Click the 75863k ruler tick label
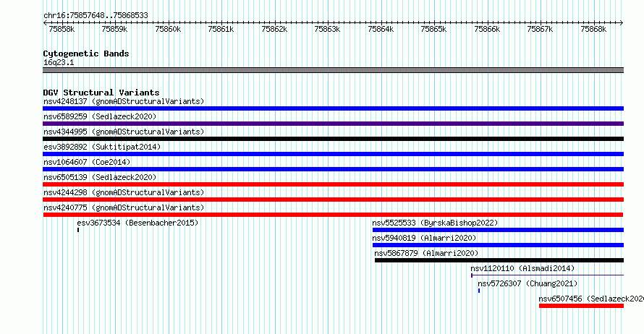644x334 pixels. [x=327, y=29]
